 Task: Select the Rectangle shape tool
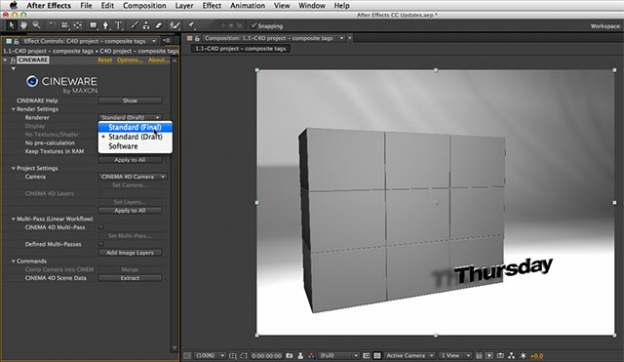tap(93, 25)
